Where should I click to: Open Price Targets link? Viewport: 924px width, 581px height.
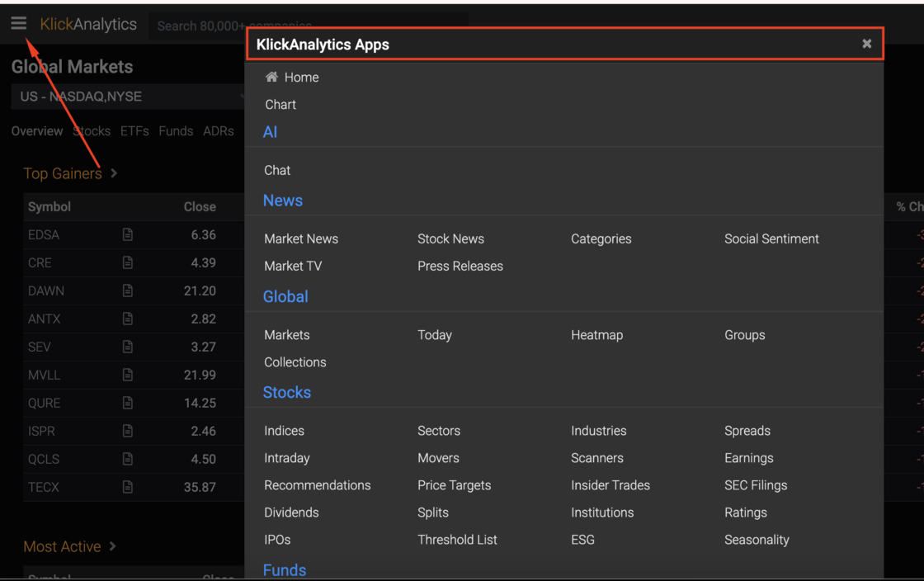click(x=455, y=485)
